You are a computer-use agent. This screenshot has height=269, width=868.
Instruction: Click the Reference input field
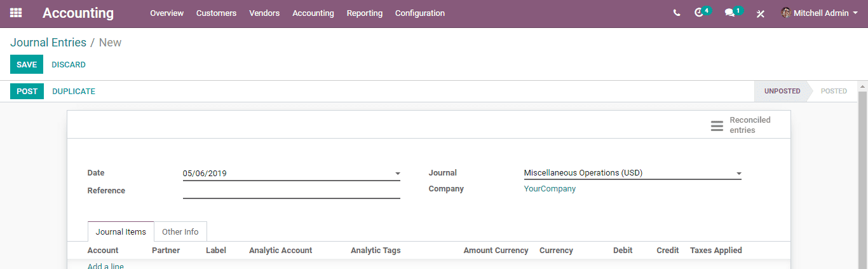(292, 191)
